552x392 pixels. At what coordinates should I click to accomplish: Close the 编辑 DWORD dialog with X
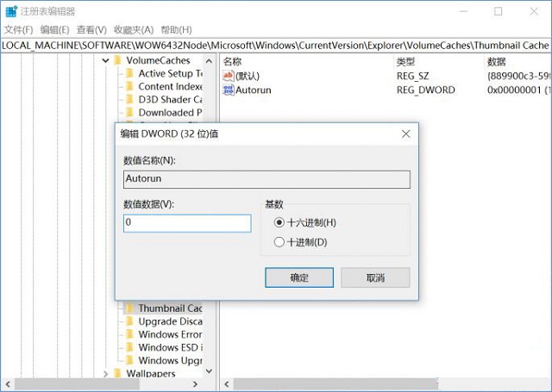406,134
